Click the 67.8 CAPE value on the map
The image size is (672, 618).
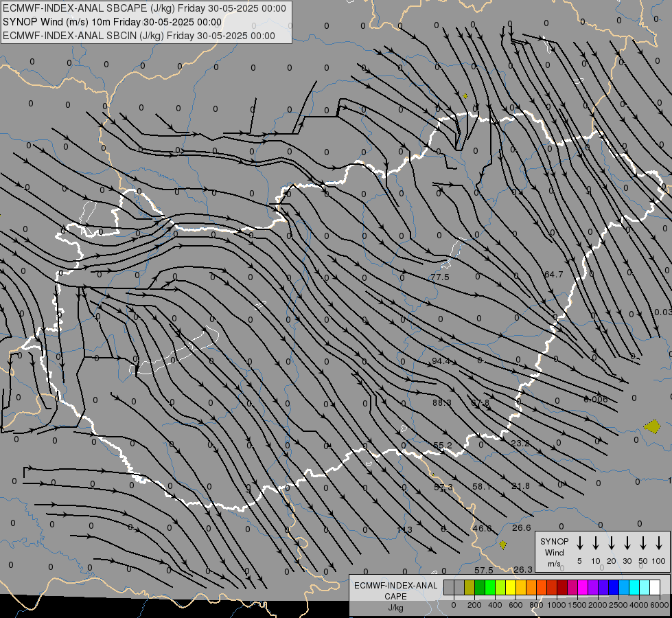[x=480, y=402]
